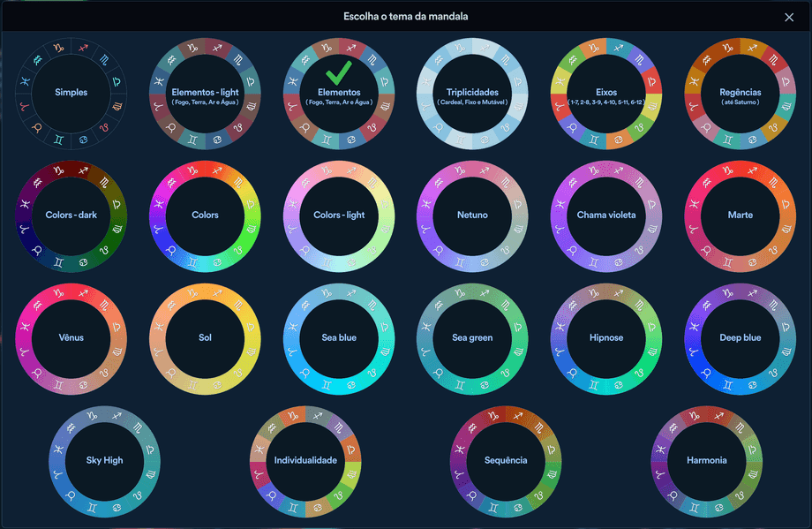
Task: Apply the Sol yellow theme
Action: click(x=205, y=339)
